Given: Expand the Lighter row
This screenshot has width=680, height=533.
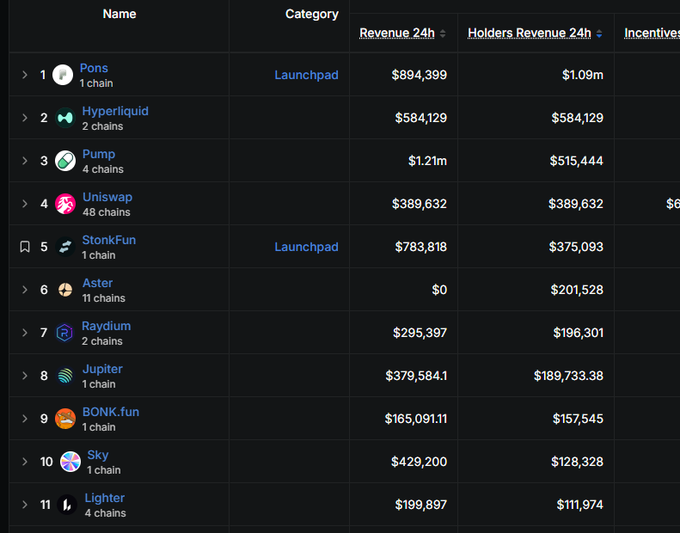Looking at the screenshot, I should click(x=25, y=504).
